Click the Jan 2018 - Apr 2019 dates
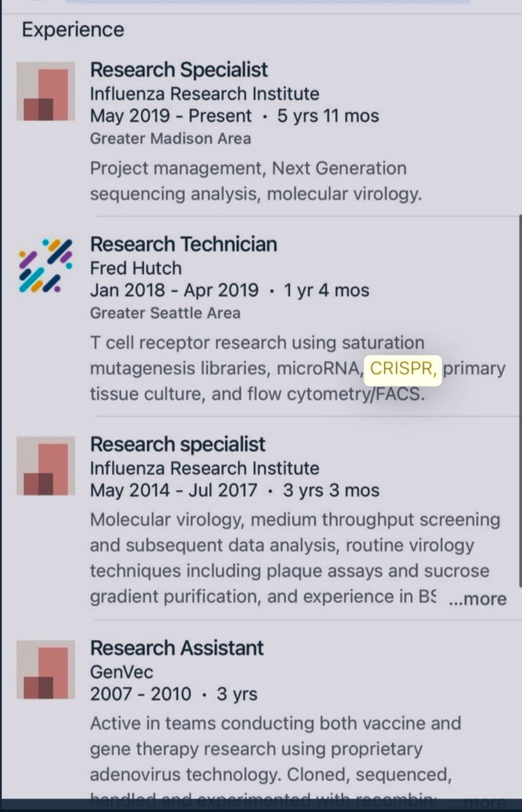 pyautogui.click(x=174, y=290)
